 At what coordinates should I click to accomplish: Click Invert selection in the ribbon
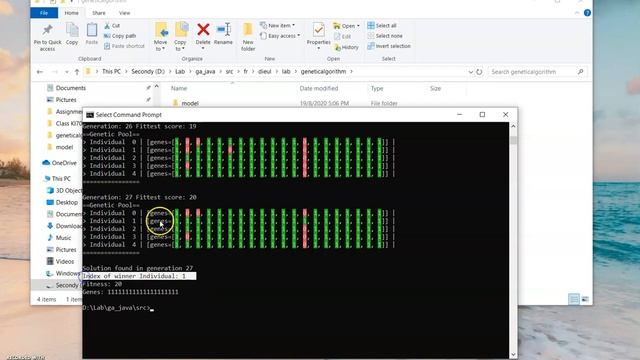click(x=389, y=46)
